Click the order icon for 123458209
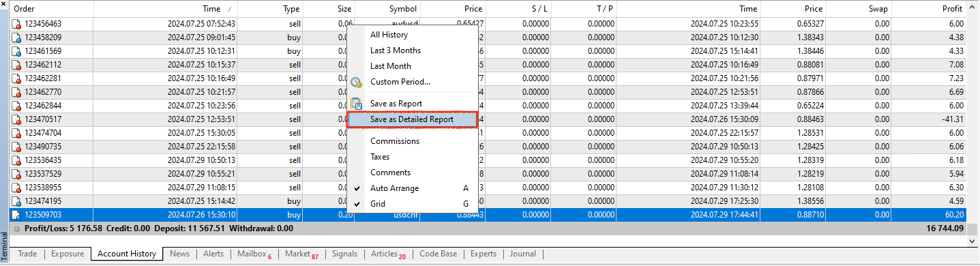The image size is (980, 266). [16, 38]
